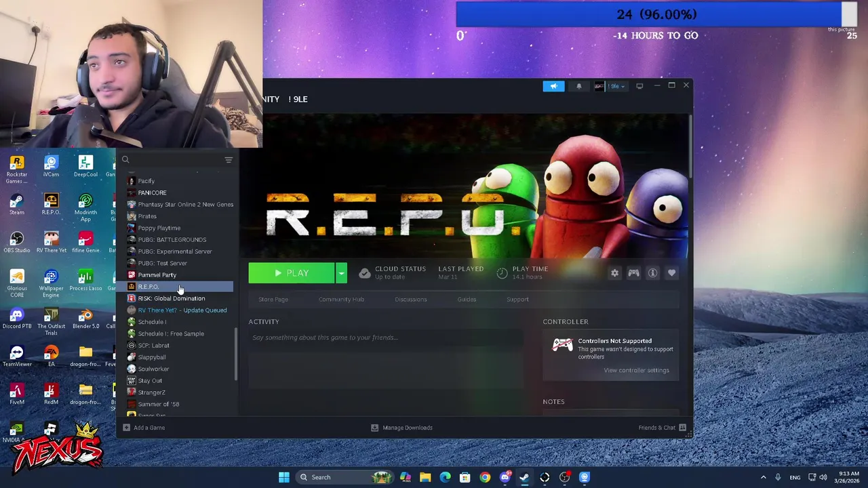Click the OBS Studio desktop shortcut

17,242
